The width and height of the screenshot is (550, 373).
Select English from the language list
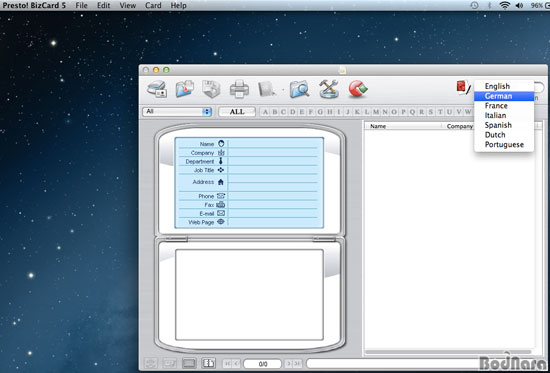(x=504, y=86)
